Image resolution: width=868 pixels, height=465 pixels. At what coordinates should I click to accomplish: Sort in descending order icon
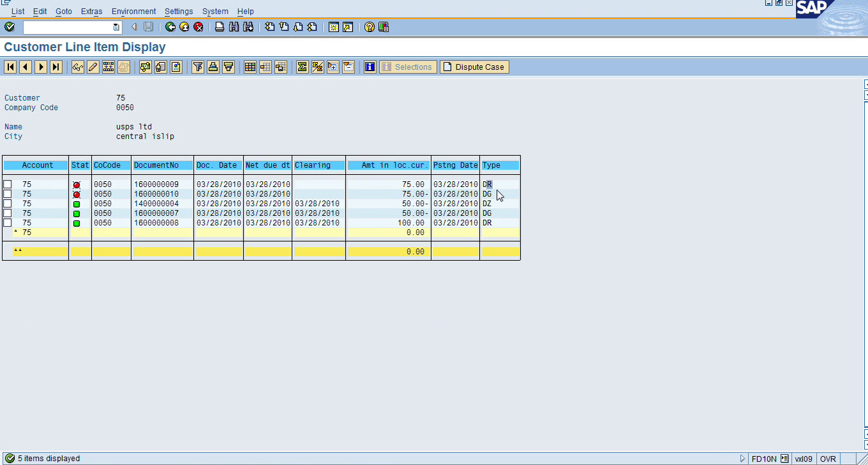coord(228,67)
